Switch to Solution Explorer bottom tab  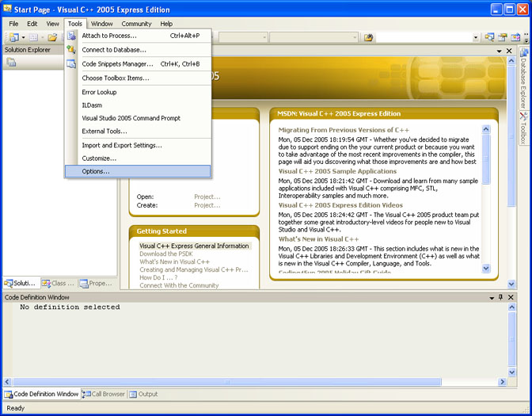[21, 283]
